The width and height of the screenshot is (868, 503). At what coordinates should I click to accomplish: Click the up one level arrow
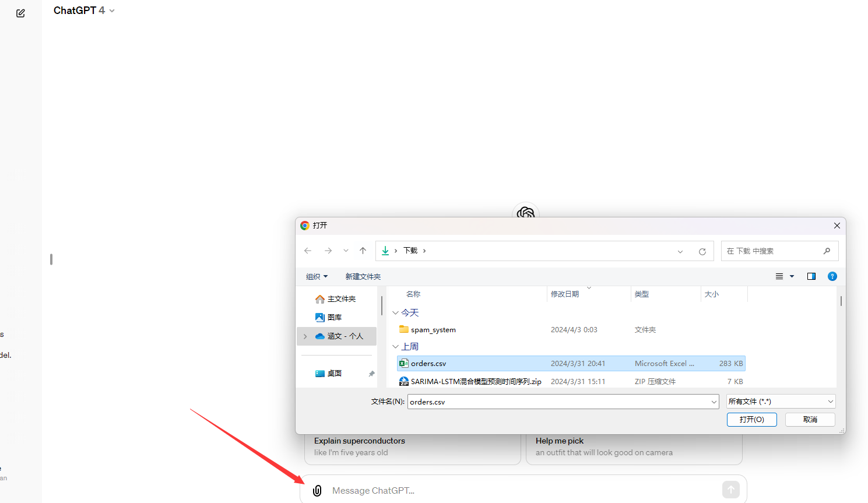pyautogui.click(x=363, y=251)
